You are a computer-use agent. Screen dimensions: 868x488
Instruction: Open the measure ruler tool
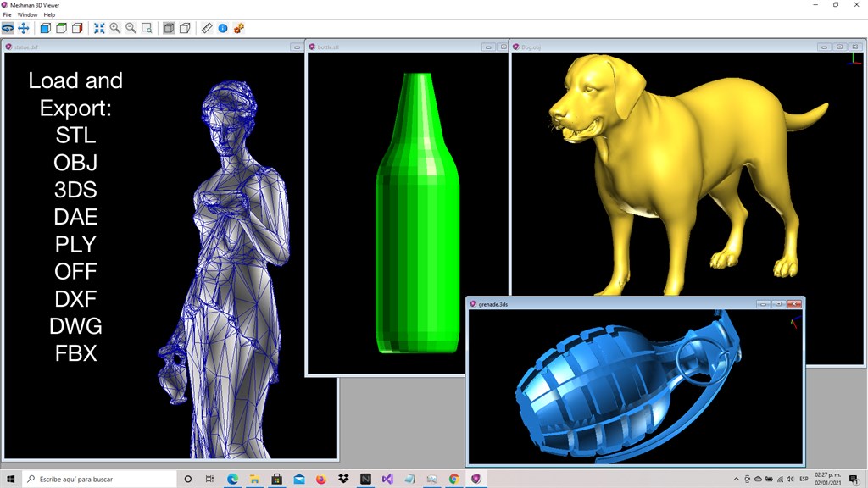point(205,28)
